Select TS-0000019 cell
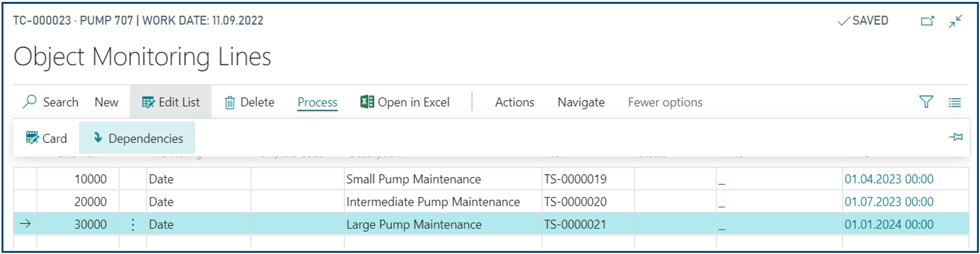Viewport: 980px width, 254px height. [x=588, y=179]
